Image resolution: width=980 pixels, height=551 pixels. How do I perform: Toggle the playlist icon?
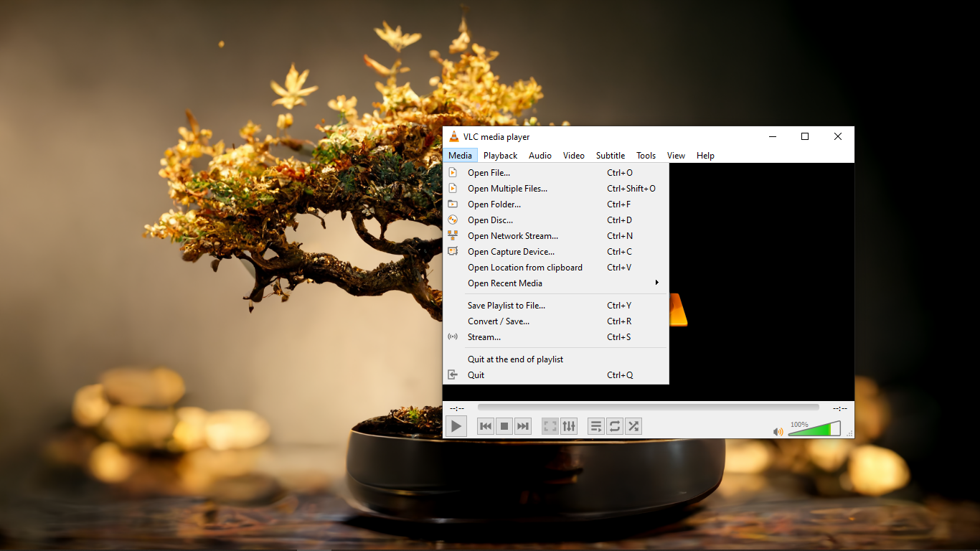pyautogui.click(x=596, y=426)
